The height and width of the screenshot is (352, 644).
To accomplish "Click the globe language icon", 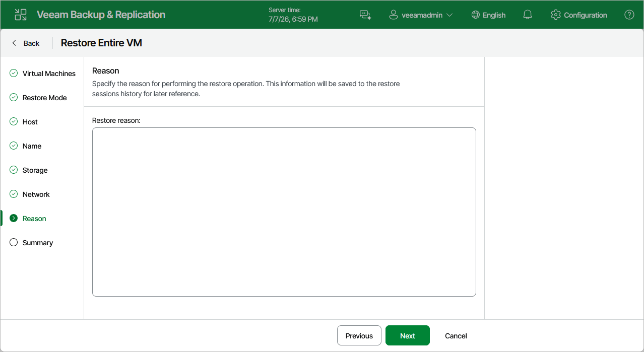I will coord(475,15).
